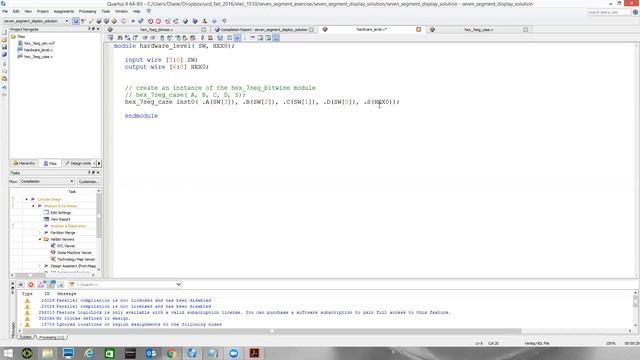Switch to the Files navigator tab

[50, 163]
